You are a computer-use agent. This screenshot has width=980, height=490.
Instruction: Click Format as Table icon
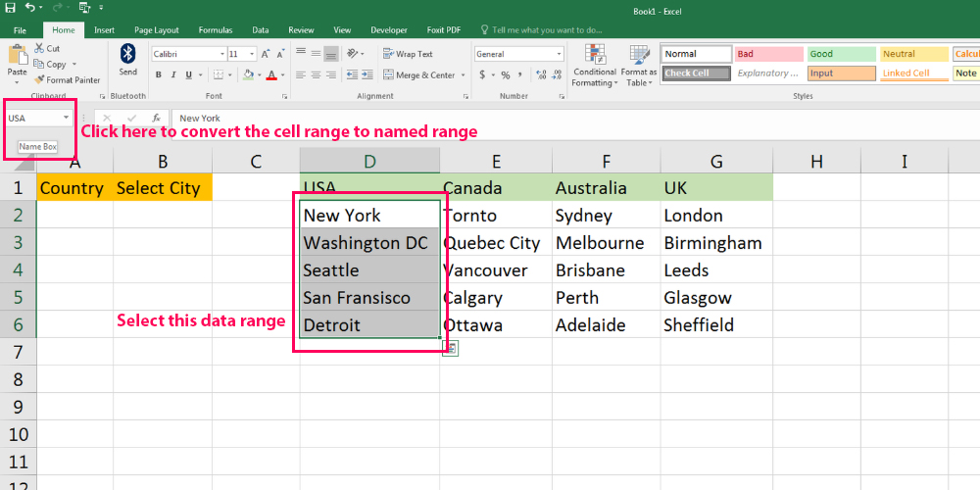click(x=639, y=64)
